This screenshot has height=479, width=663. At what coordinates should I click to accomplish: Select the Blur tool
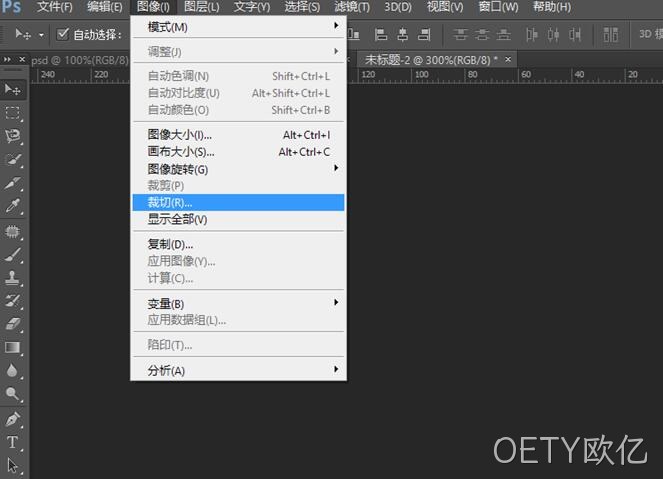(12, 370)
